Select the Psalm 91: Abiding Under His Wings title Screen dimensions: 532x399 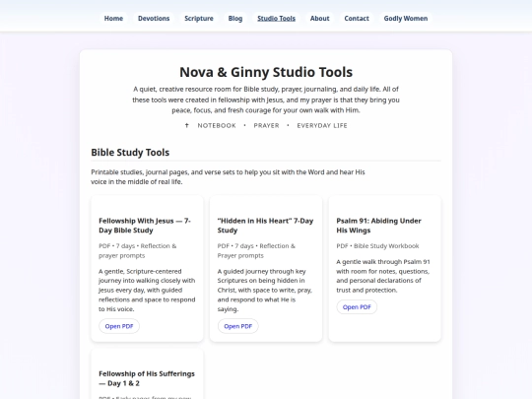378,226
